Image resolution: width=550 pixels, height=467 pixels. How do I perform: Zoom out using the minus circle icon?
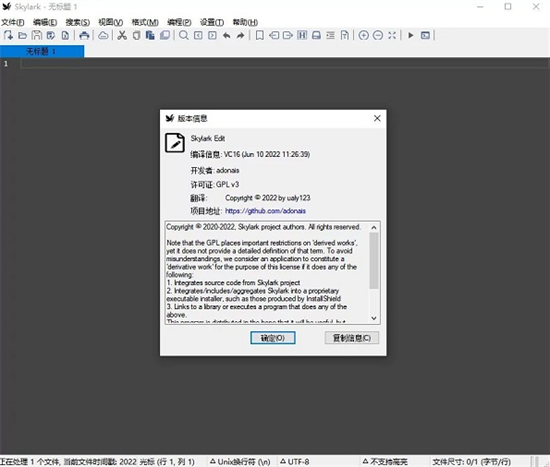[378, 35]
